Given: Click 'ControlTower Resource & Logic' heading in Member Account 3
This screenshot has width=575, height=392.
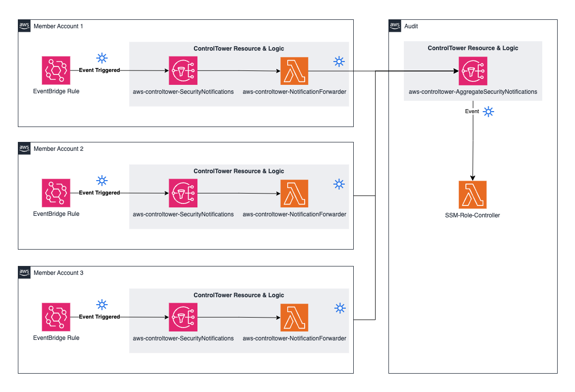Looking at the screenshot, I should click(x=239, y=295).
